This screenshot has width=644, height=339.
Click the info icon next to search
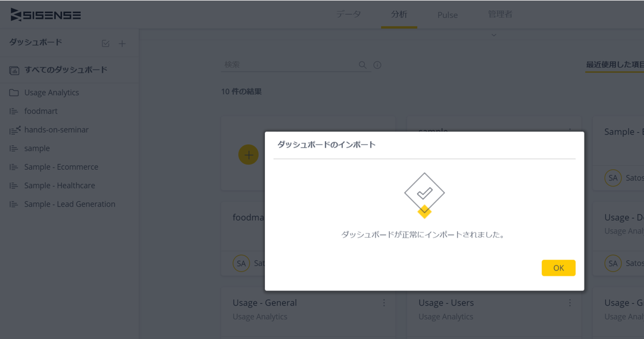click(x=377, y=65)
